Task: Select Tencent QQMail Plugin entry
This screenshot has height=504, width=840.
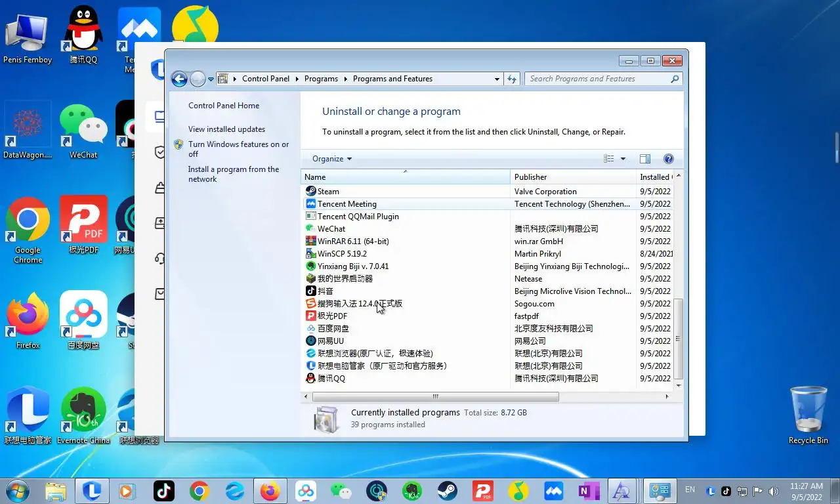Action: click(x=488, y=217)
